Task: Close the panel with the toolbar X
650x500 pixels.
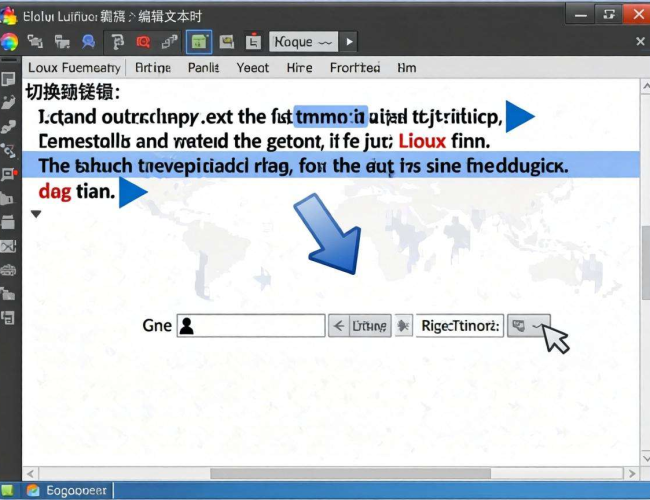Action: pos(640,42)
